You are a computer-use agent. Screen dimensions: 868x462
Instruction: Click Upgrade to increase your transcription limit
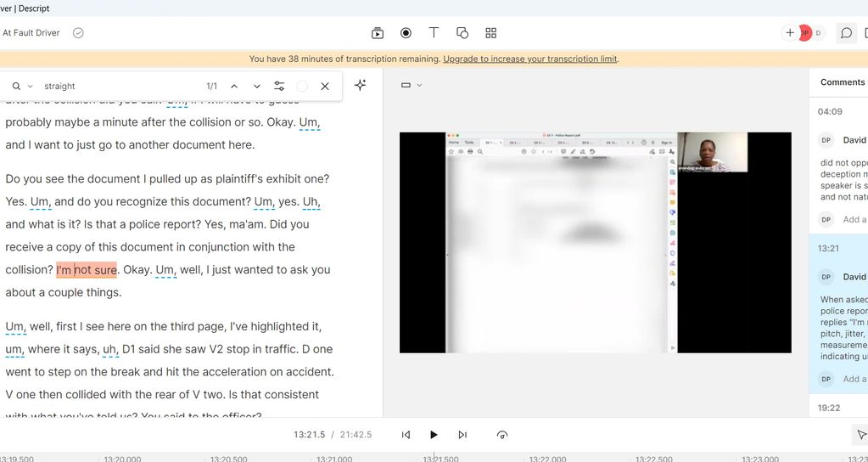click(530, 59)
